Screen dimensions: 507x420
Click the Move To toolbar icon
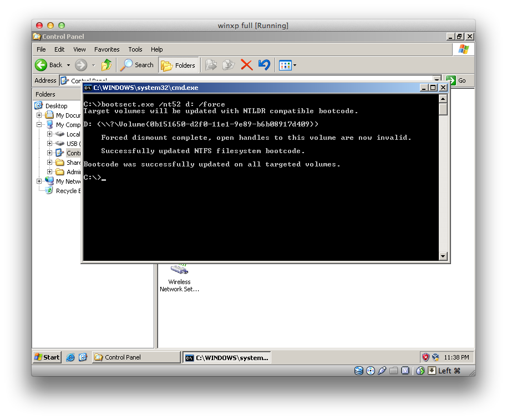click(x=211, y=65)
